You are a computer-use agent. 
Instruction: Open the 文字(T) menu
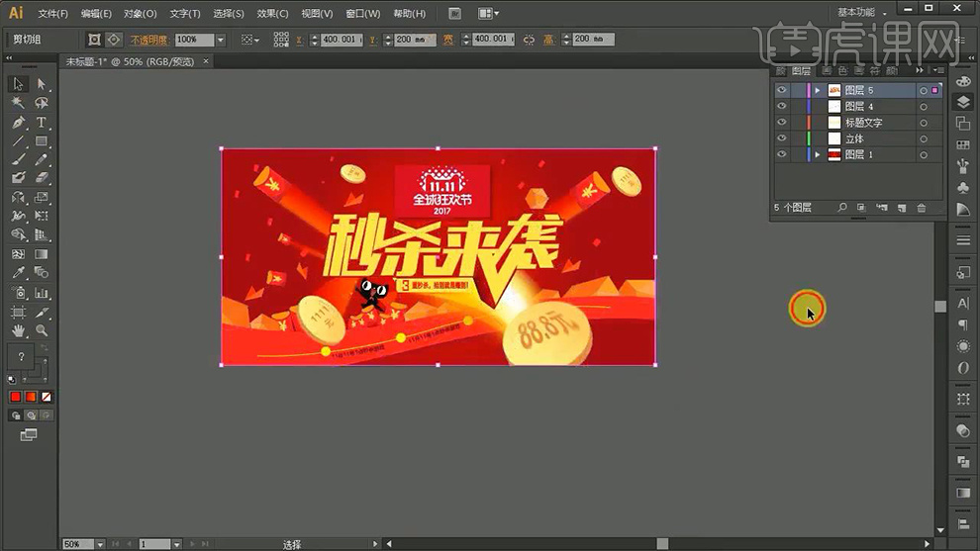[x=185, y=13]
